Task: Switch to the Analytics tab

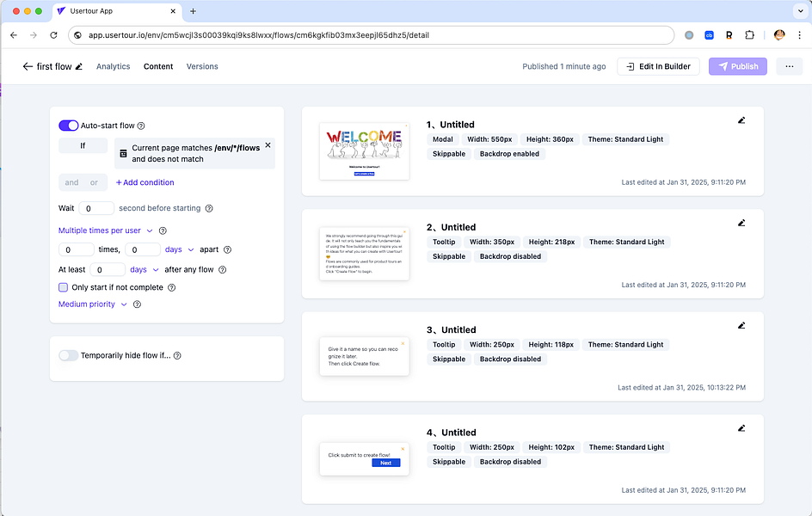Action: (x=113, y=66)
